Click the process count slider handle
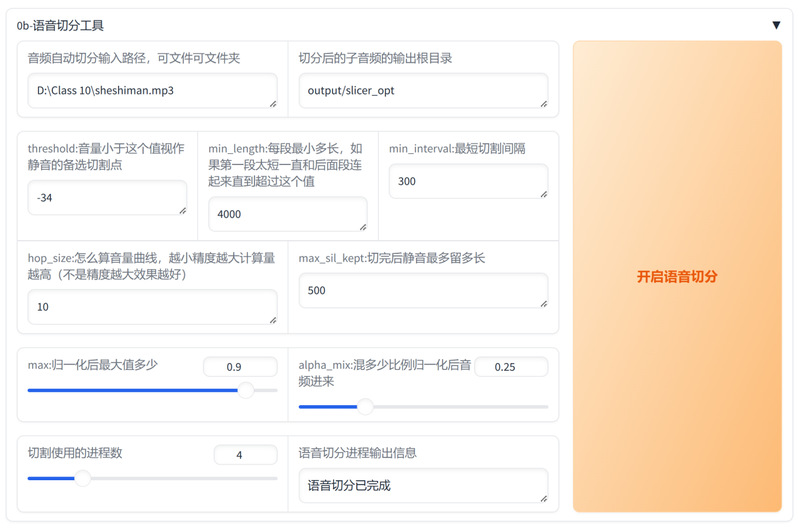799x530 pixels. point(83,478)
